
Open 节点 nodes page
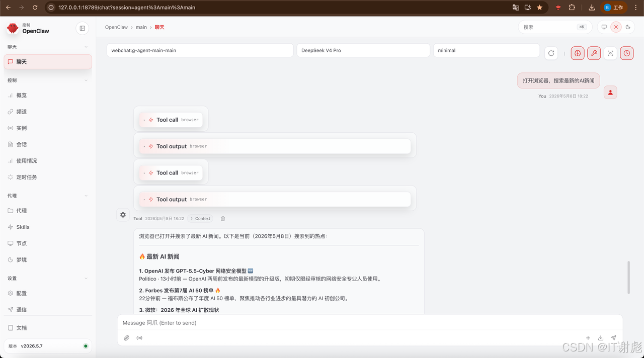48,243
